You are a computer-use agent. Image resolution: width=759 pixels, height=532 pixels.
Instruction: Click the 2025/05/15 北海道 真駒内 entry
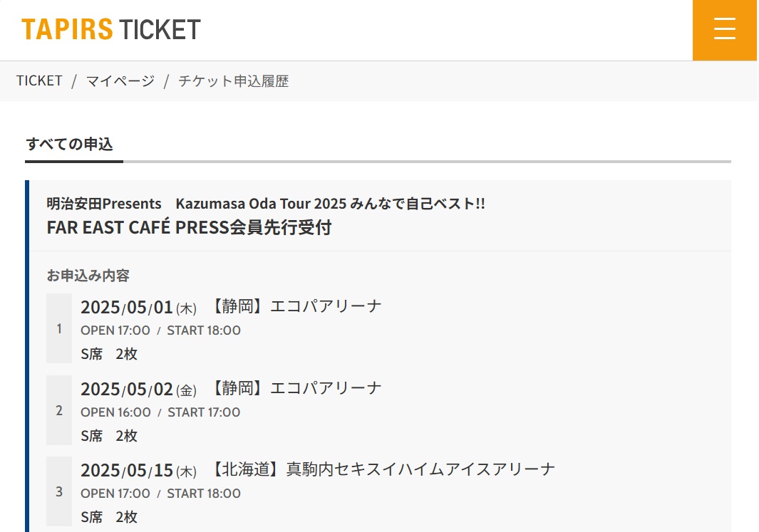[x=317, y=470]
